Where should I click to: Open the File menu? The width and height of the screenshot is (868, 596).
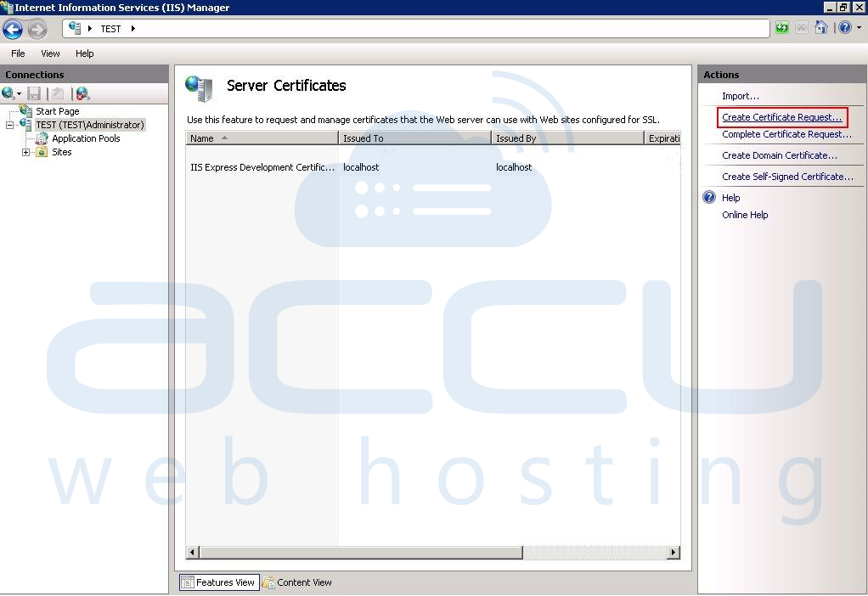pos(18,53)
